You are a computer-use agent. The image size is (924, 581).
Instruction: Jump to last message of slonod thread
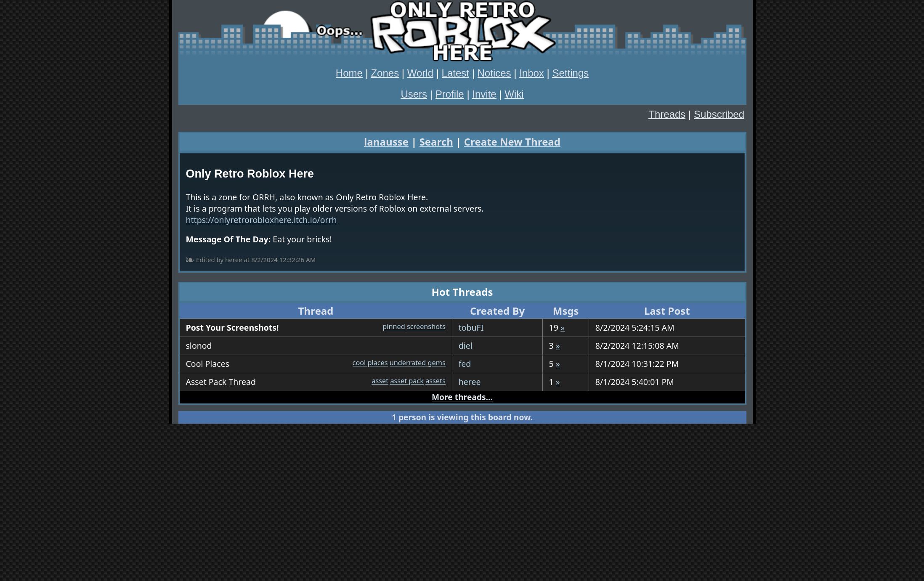[558, 346]
